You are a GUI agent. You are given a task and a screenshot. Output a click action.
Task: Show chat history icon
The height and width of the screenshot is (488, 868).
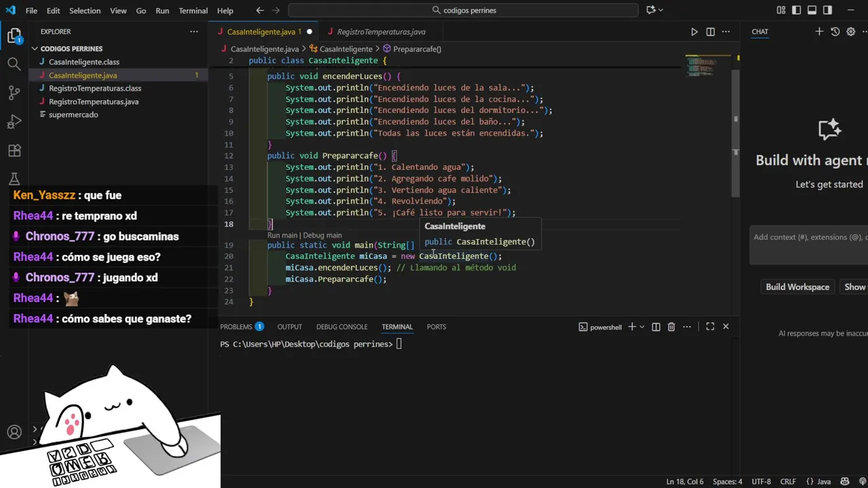tap(835, 32)
